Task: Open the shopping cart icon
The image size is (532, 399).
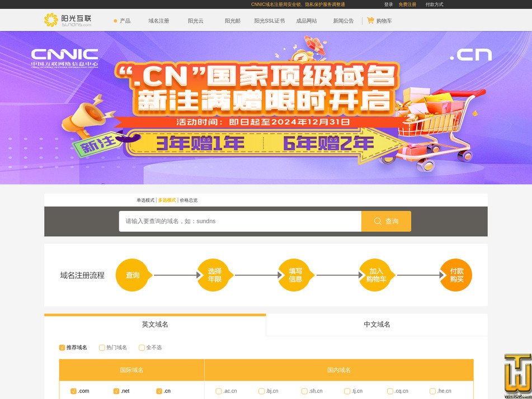Action: [370, 20]
